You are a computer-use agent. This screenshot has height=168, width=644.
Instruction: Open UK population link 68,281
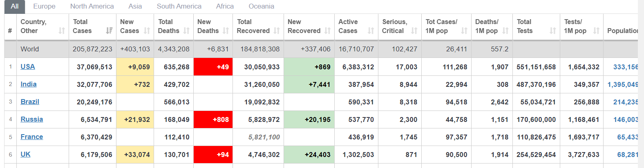coord(628,155)
